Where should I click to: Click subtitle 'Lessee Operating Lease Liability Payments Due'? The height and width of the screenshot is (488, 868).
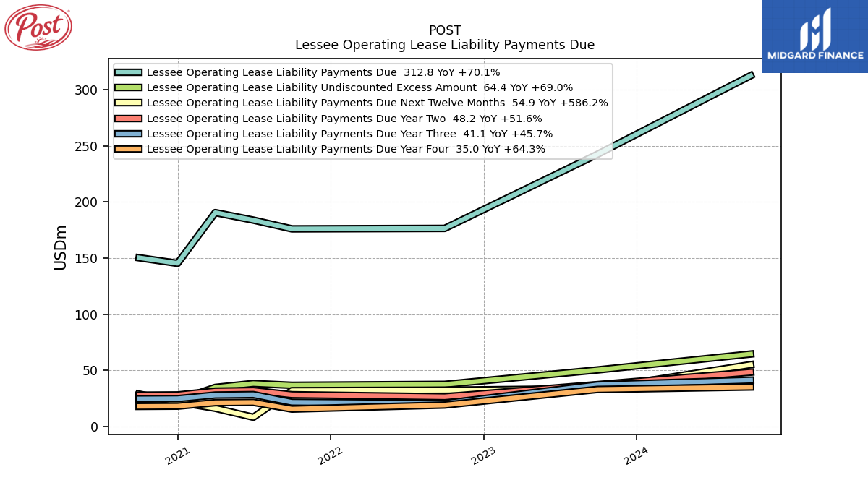point(445,45)
